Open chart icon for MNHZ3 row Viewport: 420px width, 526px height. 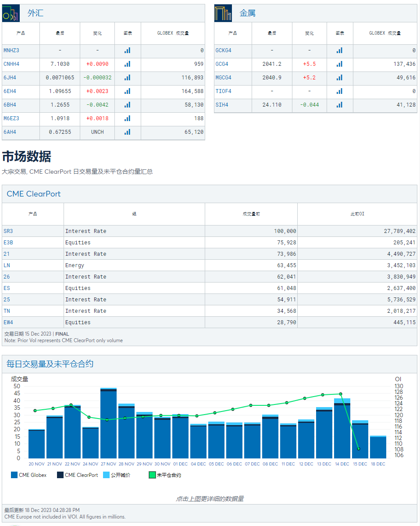tap(128, 50)
